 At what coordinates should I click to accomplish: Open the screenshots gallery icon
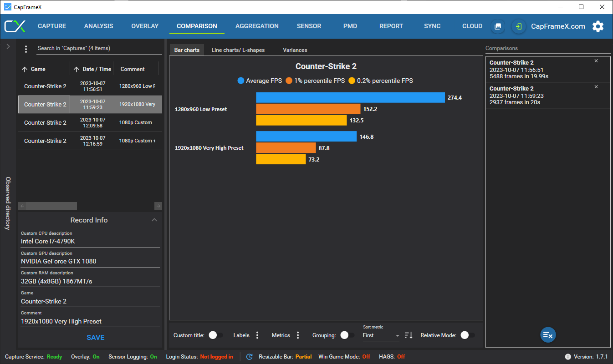498,26
